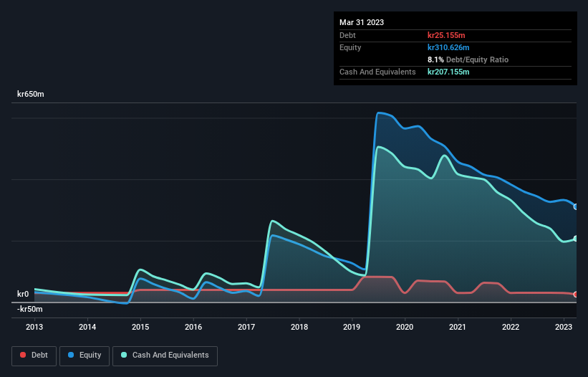Toggle the Equity series in the legend
The image size is (588, 377).
tap(85, 355)
